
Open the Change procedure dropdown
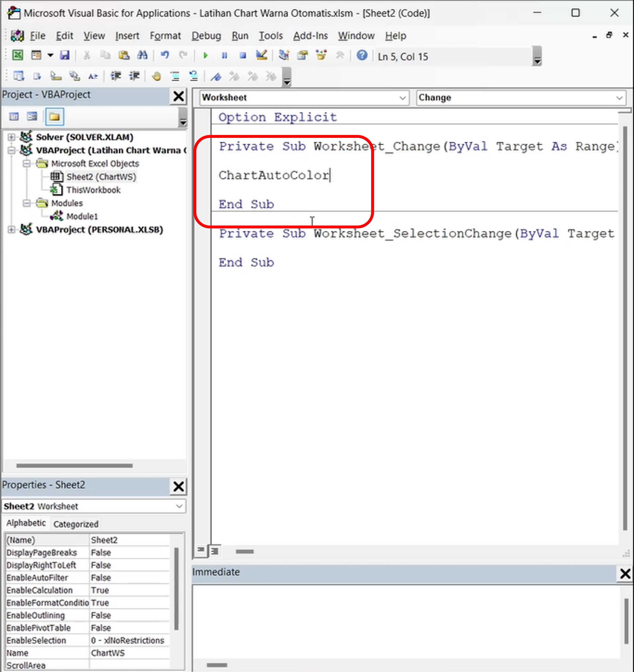(619, 98)
